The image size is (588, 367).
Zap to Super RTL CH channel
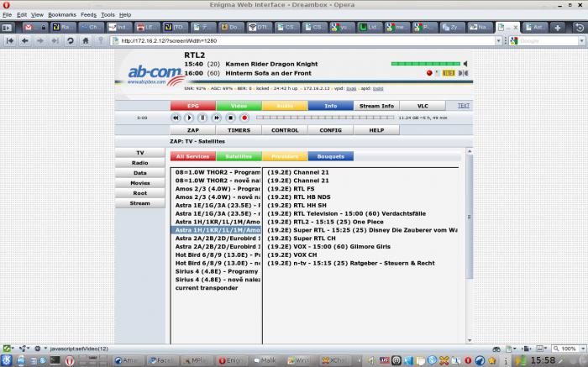pyautogui.click(x=301, y=239)
